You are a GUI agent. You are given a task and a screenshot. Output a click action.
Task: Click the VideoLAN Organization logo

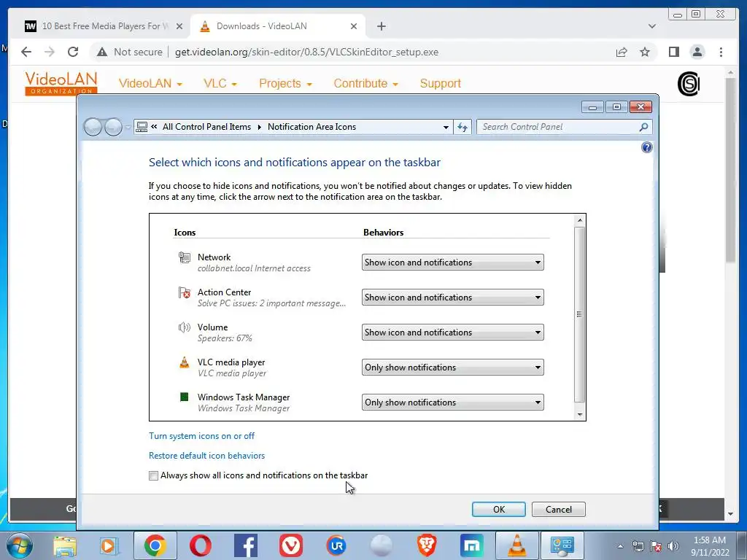61,83
